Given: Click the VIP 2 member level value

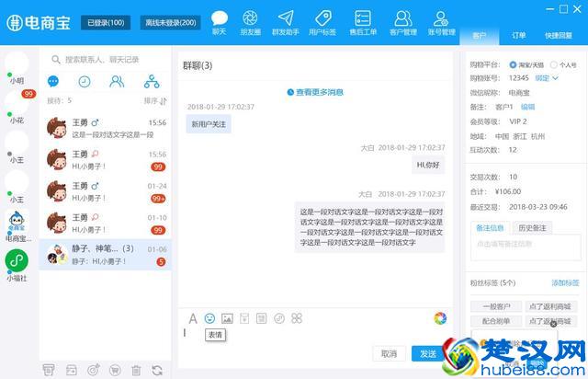Looking at the screenshot, I should [518, 121].
